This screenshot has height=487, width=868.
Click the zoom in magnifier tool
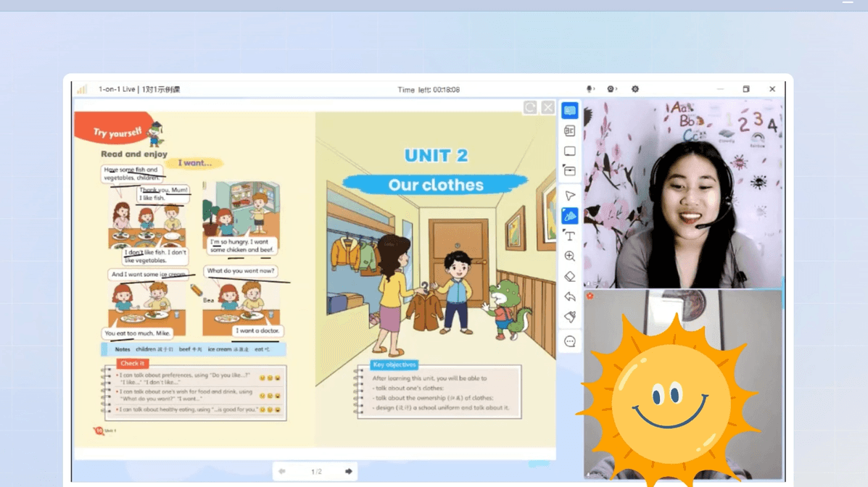(x=569, y=257)
